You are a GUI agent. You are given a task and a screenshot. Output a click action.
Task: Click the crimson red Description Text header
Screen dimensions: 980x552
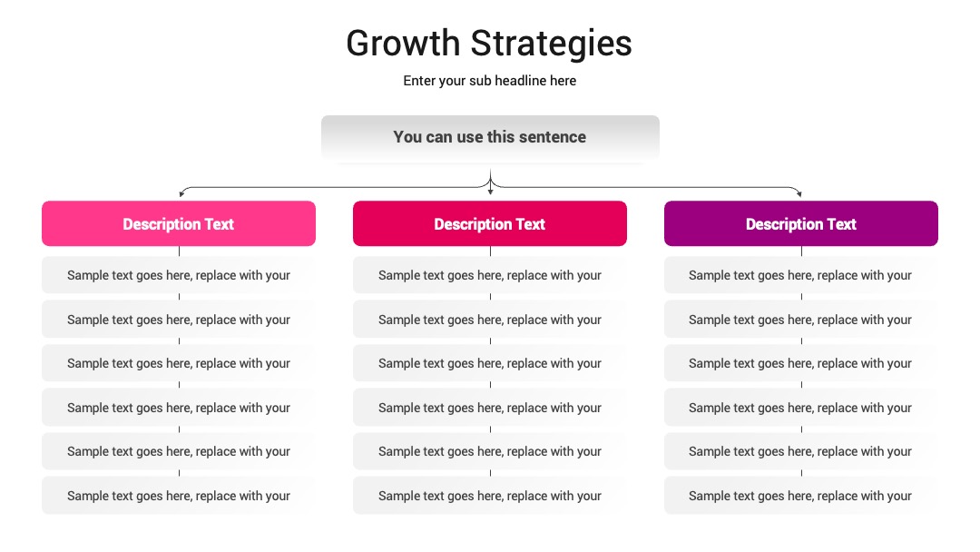tap(490, 223)
